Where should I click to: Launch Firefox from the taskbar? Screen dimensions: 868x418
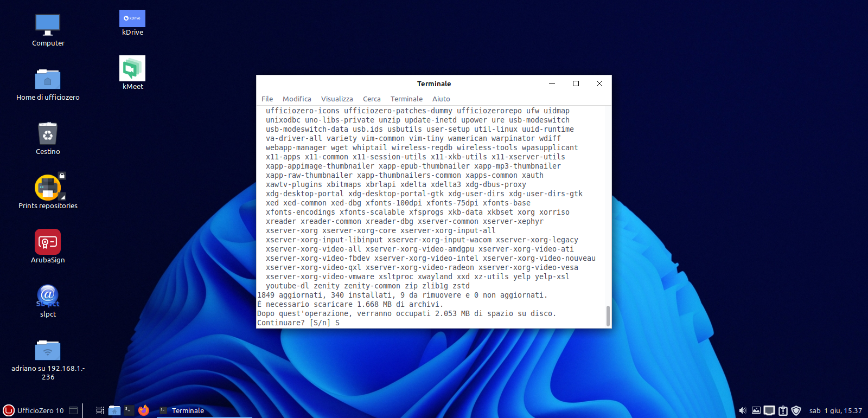143,410
